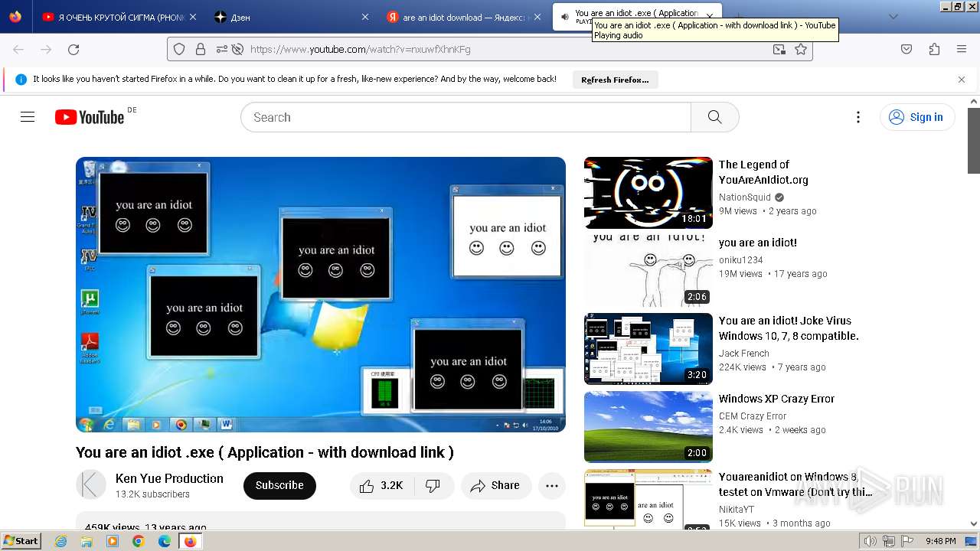The height and width of the screenshot is (551, 980).
Task: Like the video with thumbs up
Action: click(x=381, y=485)
